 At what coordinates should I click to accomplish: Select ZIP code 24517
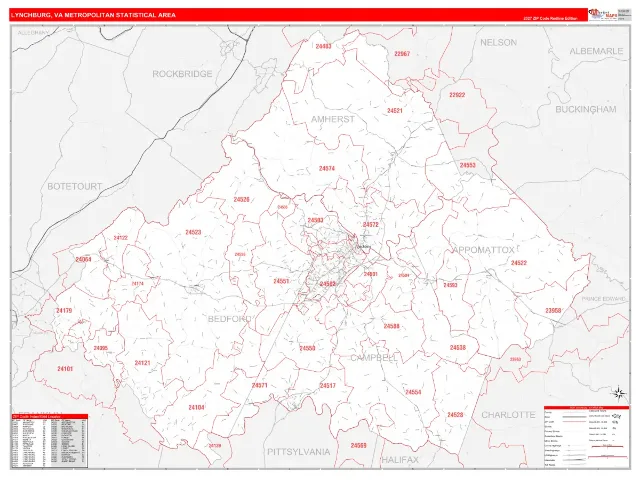(x=327, y=385)
